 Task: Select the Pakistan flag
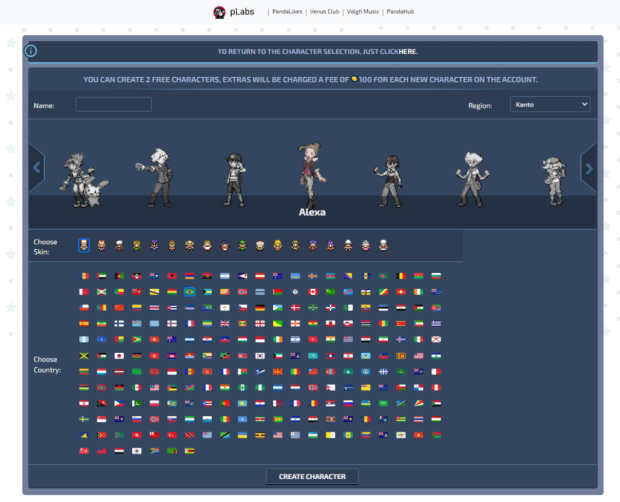point(137,403)
